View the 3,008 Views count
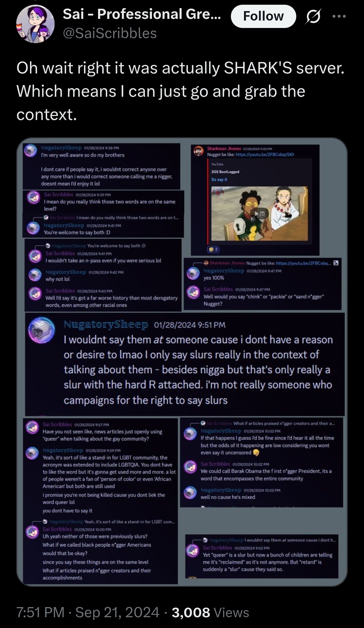 [210, 612]
